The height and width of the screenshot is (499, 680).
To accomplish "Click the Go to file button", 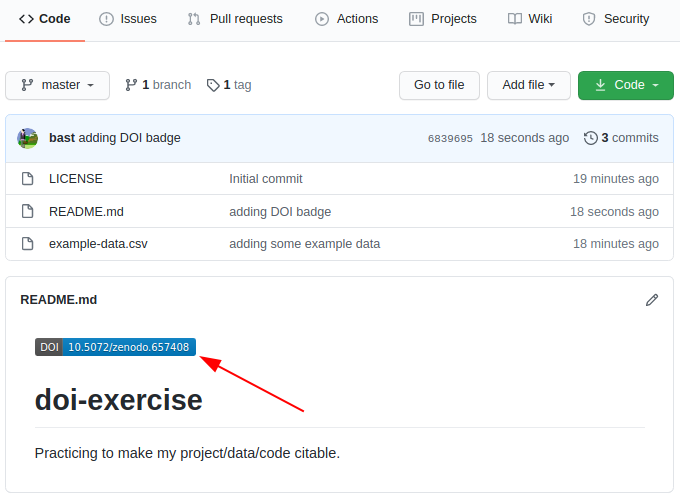I will (x=439, y=85).
